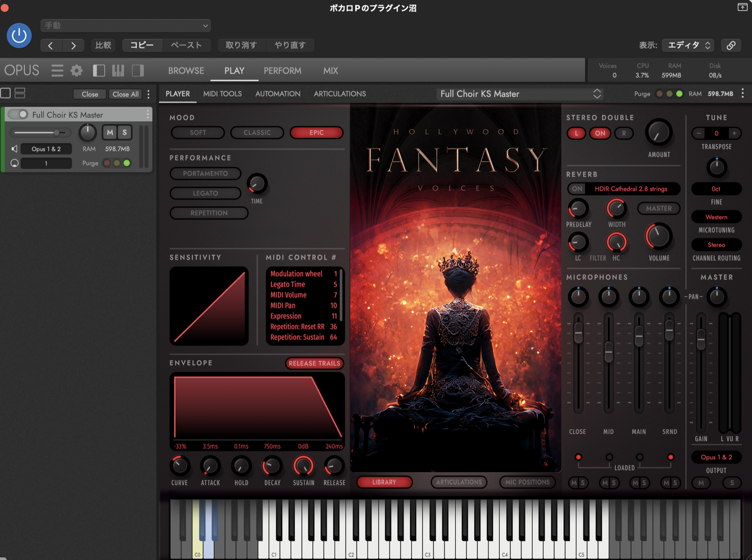Select the single-instrument view icon
752x560 pixels.
coord(6,93)
